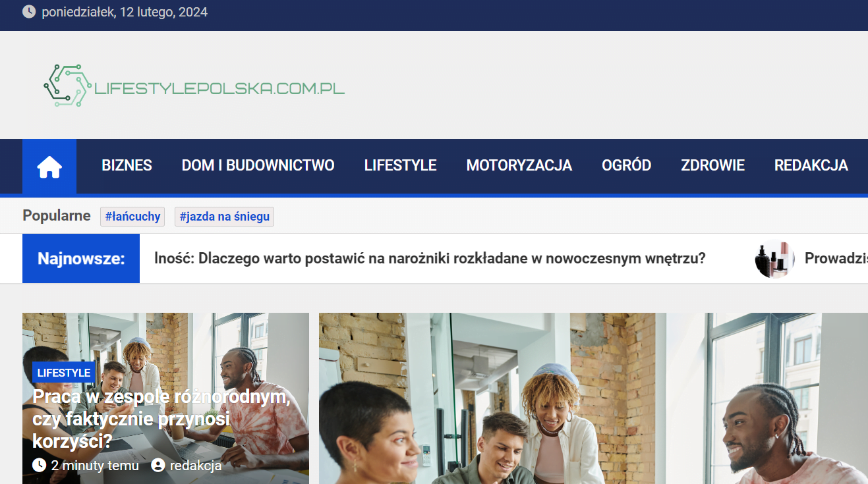The height and width of the screenshot is (484, 868).
Task: Open the large featured team photo
Action: pyautogui.click(x=593, y=398)
